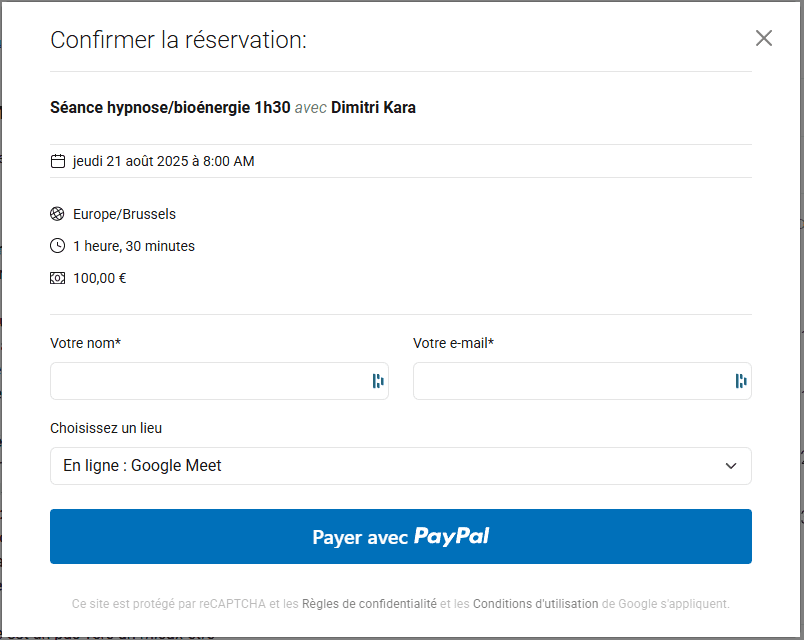Click the practitioner name Dimitri Kara
The height and width of the screenshot is (640, 804).
pyautogui.click(x=373, y=108)
